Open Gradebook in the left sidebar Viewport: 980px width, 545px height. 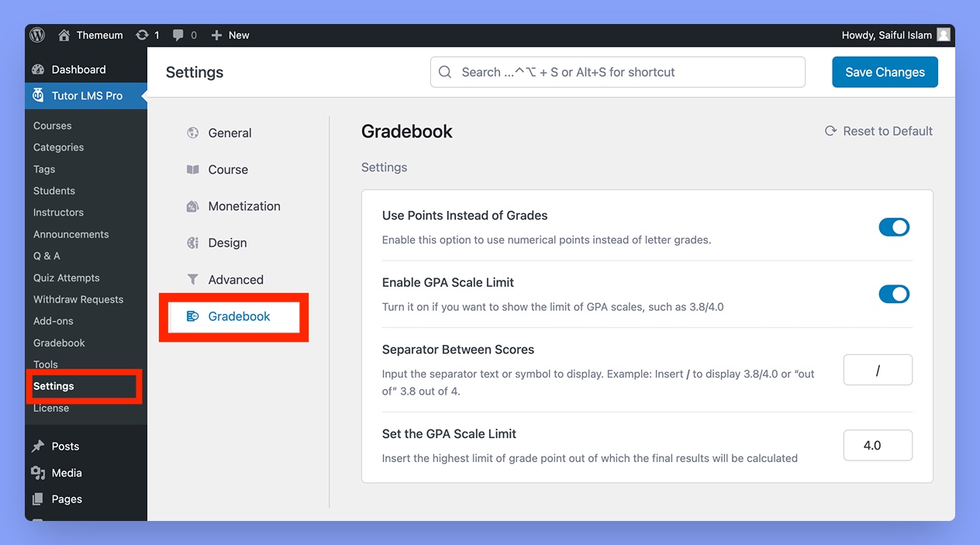pyautogui.click(x=59, y=343)
